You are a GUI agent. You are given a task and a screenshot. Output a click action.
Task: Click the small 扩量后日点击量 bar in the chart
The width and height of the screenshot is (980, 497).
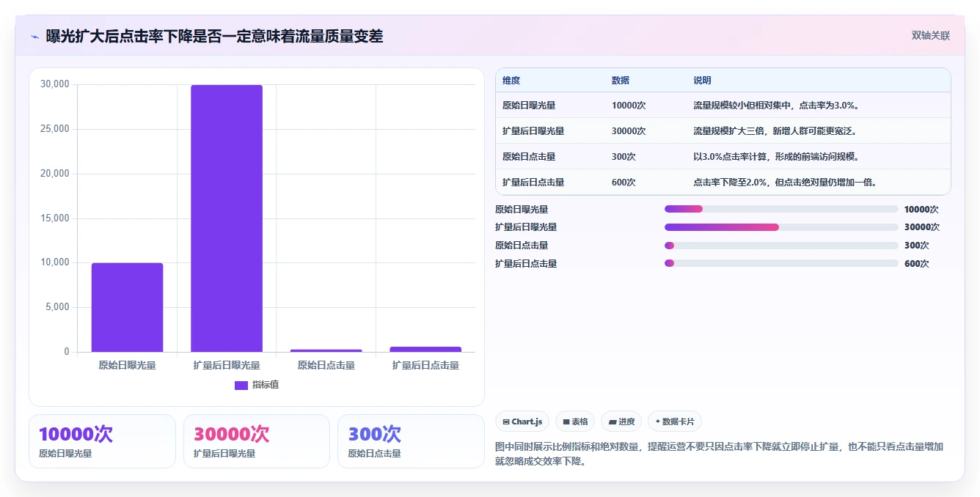(x=425, y=349)
